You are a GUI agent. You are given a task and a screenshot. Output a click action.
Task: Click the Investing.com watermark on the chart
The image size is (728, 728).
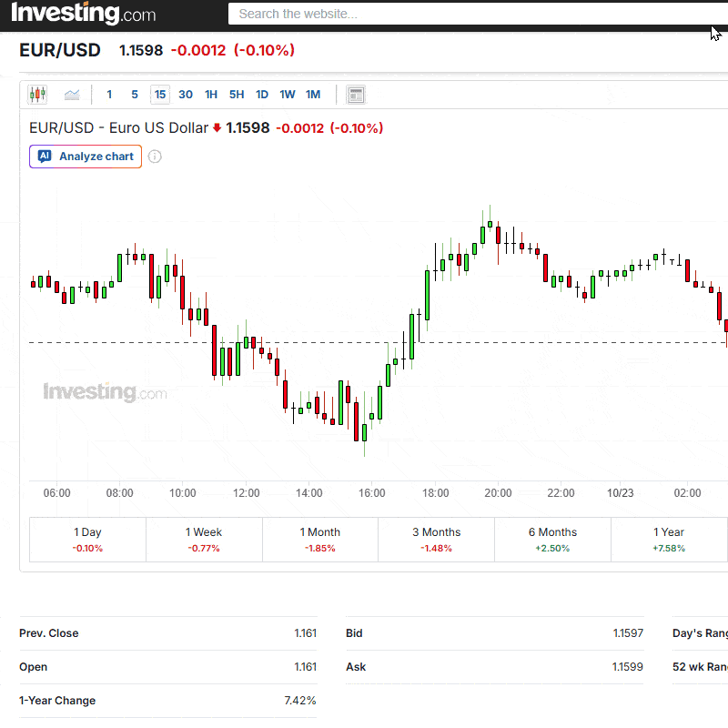click(x=105, y=392)
